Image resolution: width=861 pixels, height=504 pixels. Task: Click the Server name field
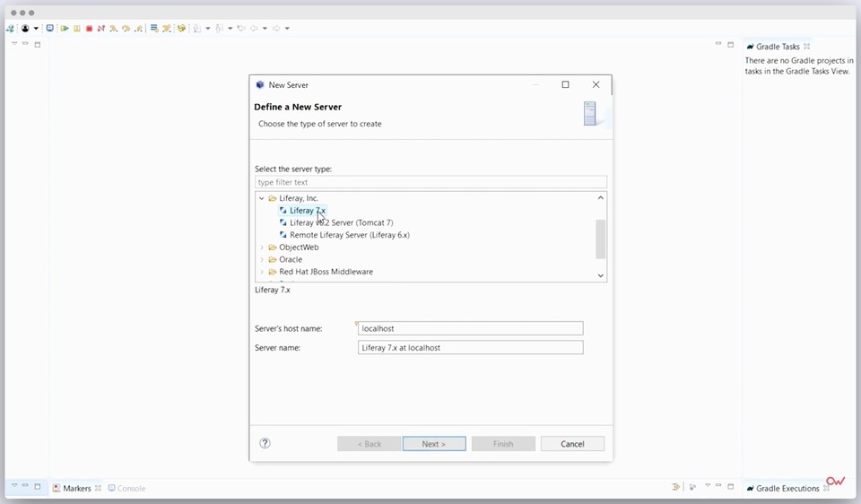pos(471,348)
